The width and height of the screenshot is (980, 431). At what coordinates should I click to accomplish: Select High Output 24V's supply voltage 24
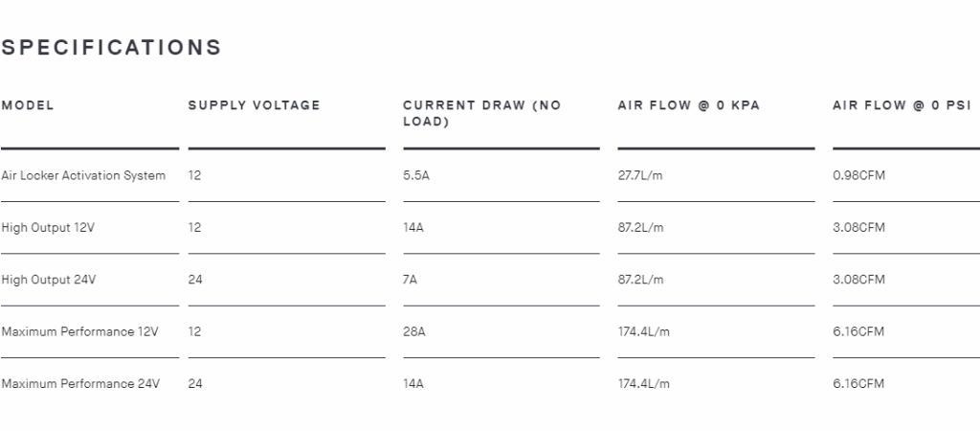(195, 280)
